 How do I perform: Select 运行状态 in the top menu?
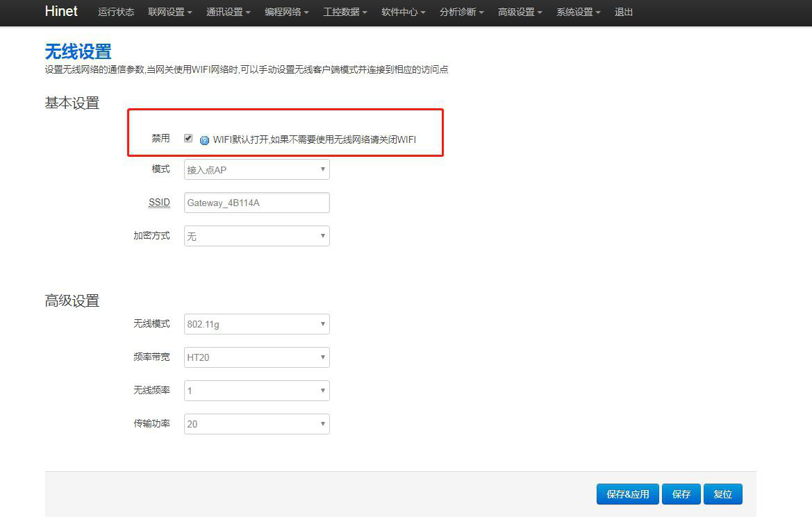click(115, 12)
